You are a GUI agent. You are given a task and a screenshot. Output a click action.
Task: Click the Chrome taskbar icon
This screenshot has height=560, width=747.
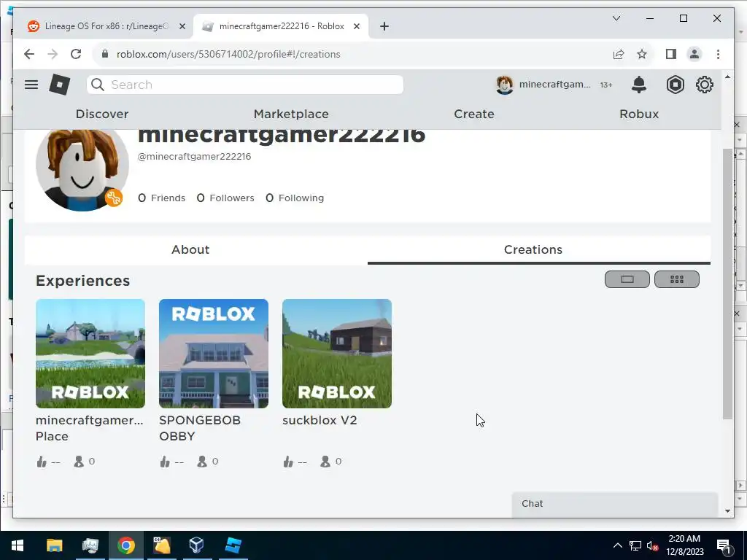[x=125, y=545]
